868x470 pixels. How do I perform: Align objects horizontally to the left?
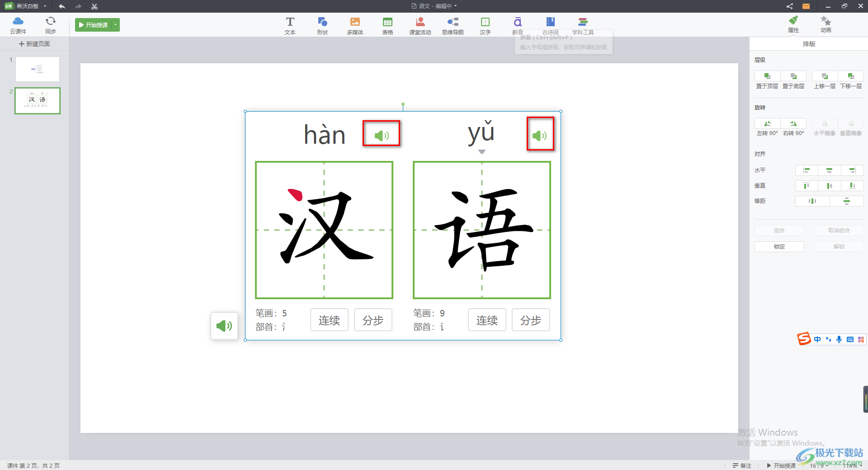pos(807,170)
